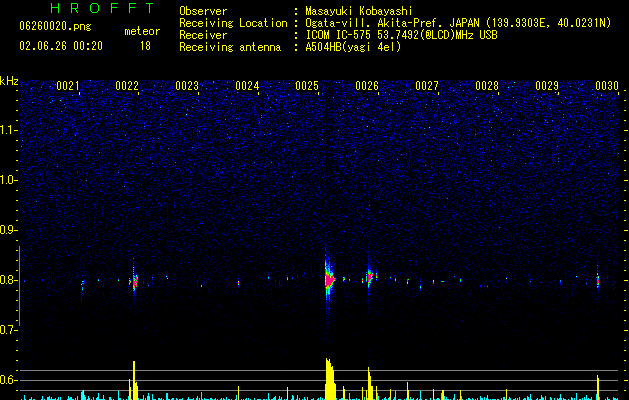Click the 1.1 kHz axis label
The image size is (629, 400).
(9, 130)
